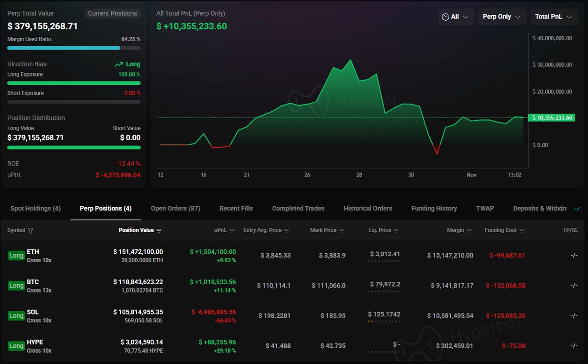Sort by Position Value using its sort icon

click(x=159, y=231)
